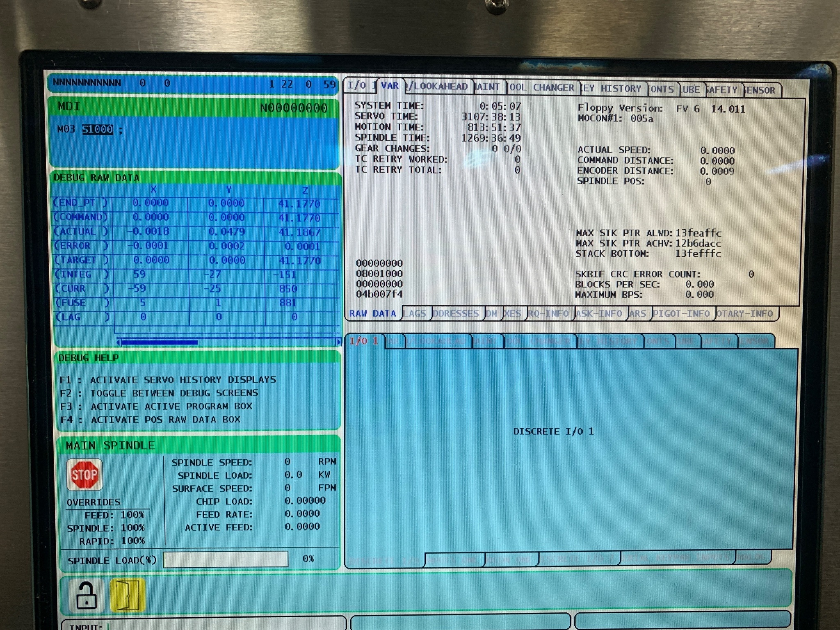Open the SPIGOT-INFO sub-tab
This screenshot has height=630, width=840.
click(682, 314)
